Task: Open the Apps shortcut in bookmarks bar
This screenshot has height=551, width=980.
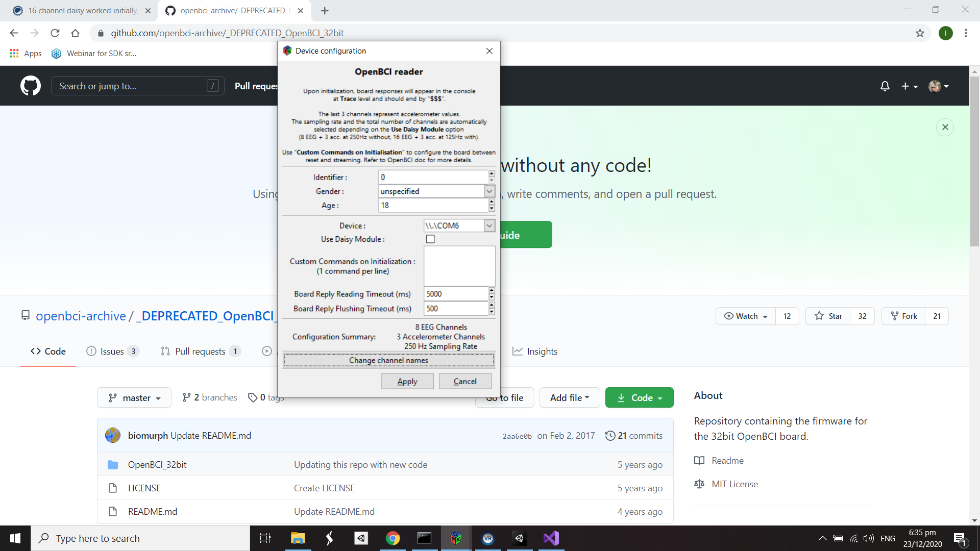Action: point(26,53)
